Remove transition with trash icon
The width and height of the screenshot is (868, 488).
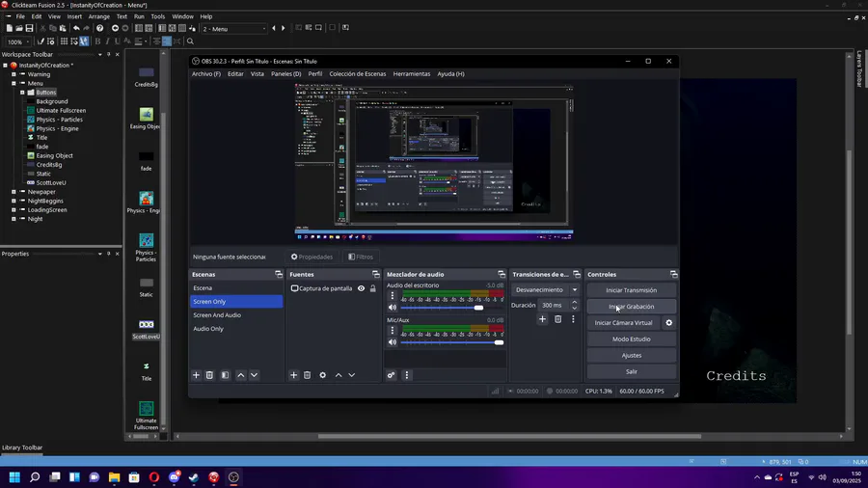coord(558,319)
